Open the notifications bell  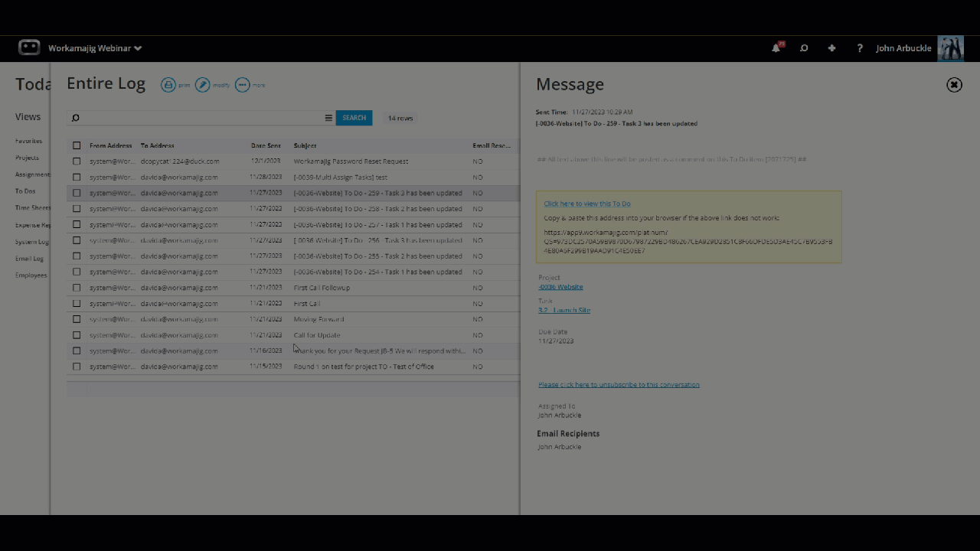click(776, 47)
